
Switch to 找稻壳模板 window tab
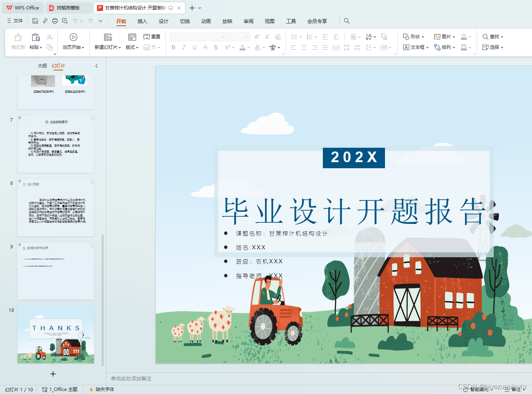click(68, 8)
